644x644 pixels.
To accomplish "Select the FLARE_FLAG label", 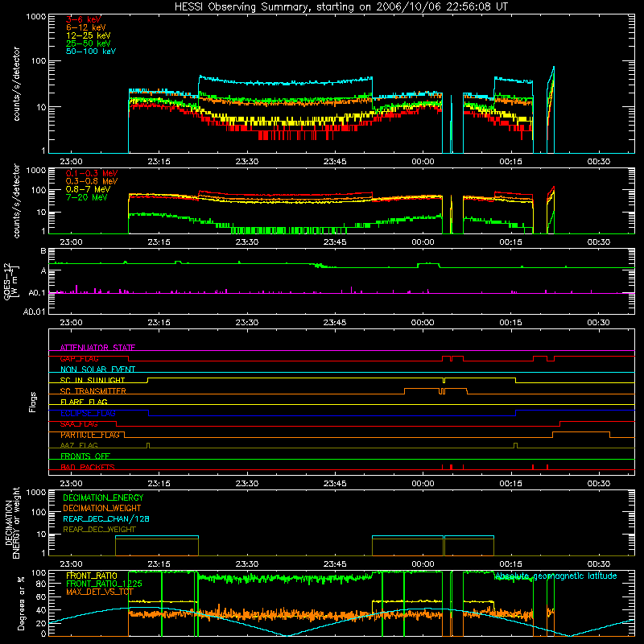I will point(84,402).
